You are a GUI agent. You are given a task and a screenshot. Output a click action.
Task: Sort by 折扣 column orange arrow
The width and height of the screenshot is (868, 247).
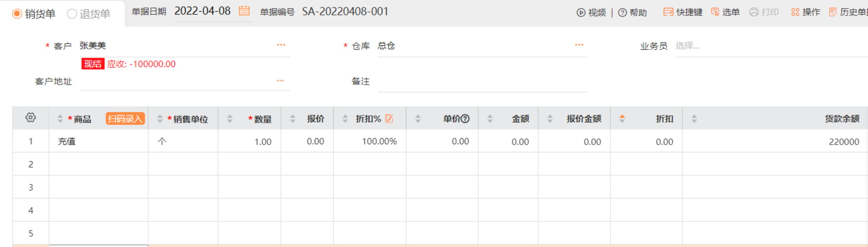click(622, 118)
